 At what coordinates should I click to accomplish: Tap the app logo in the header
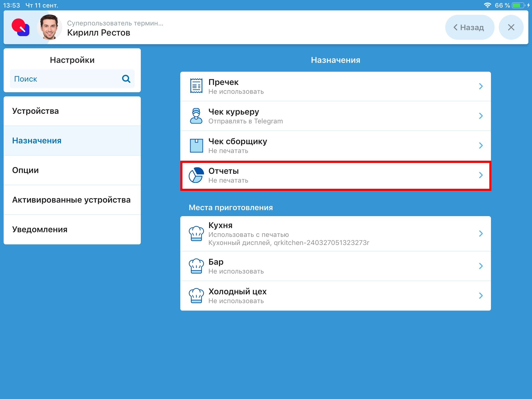(21, 27)
